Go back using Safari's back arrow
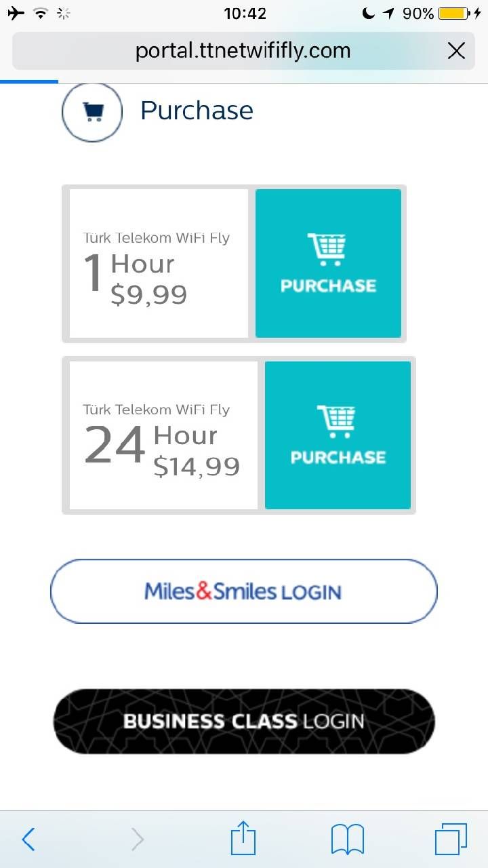This screenshot has height=868, width=488. pos(28,840)
